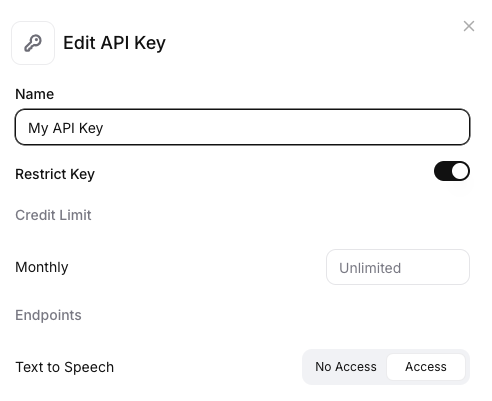
Task: Click the Credit Limit section heading
Action: click(53, 215)
